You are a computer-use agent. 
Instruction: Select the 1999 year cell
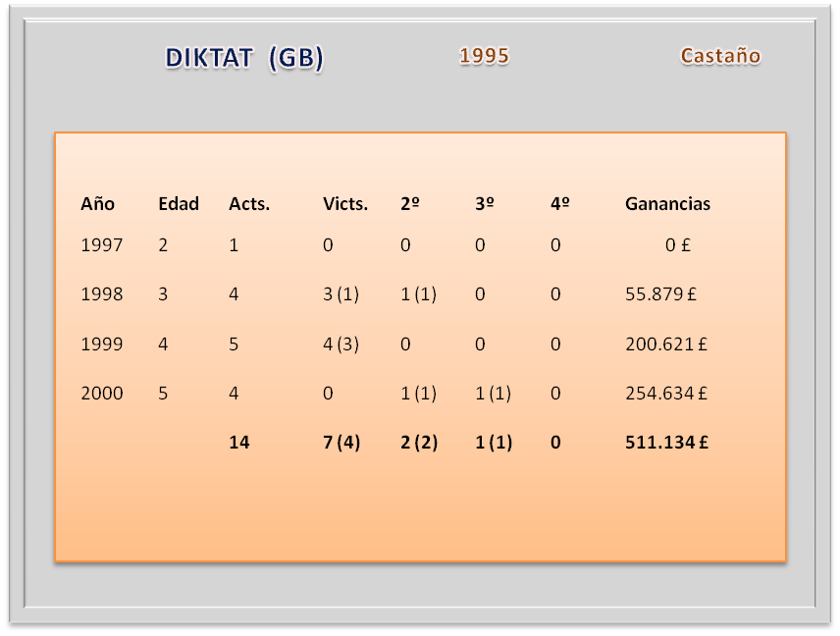pyautogui.click(x=102, y=344)
